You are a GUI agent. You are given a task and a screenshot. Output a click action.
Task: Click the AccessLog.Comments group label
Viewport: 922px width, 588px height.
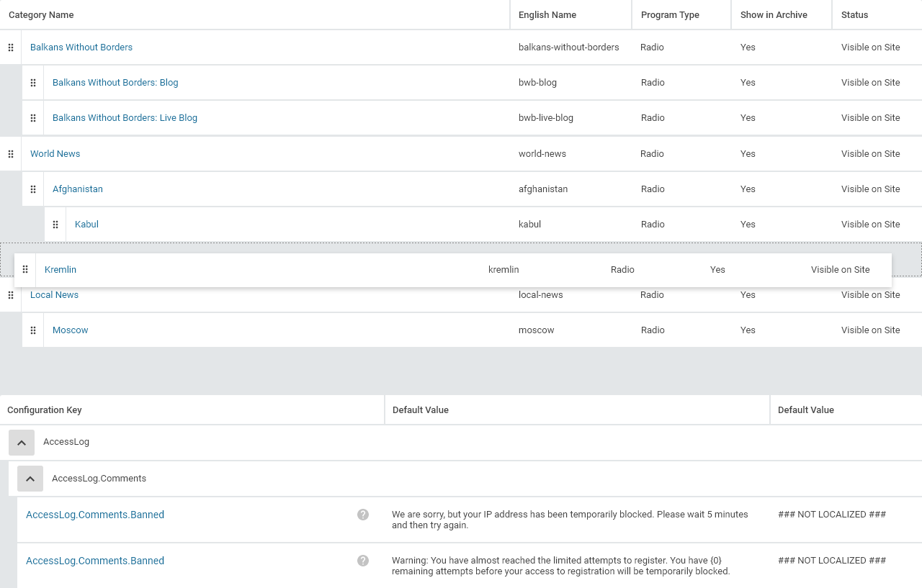[99, 479]
